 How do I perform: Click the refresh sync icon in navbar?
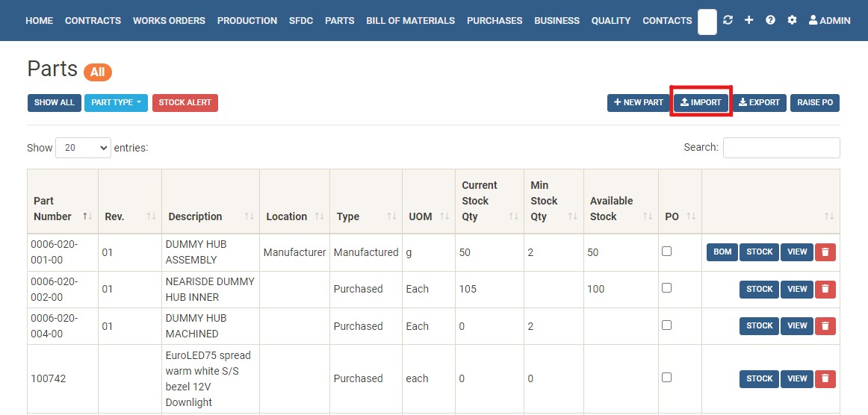pyautogui.click(x=728, y=20)
